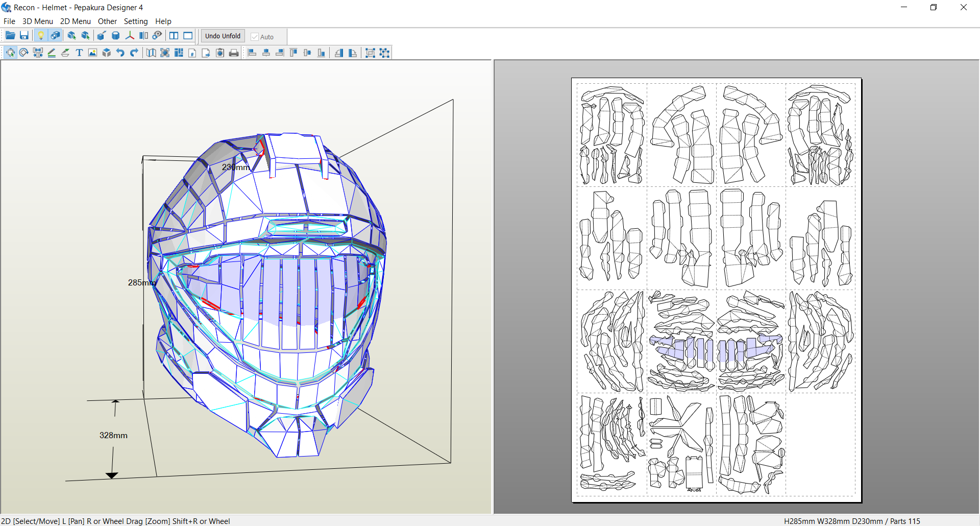Image resolution: width=980 pixels, height=526 pixels.
Task: Click the printer icon
Action: (x=234, y=53)
